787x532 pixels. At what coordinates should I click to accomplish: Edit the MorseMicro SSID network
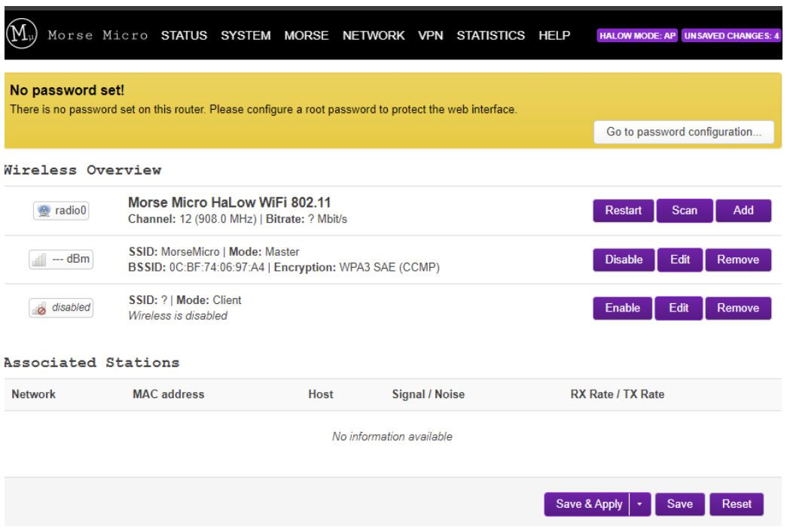pos(679,260)
